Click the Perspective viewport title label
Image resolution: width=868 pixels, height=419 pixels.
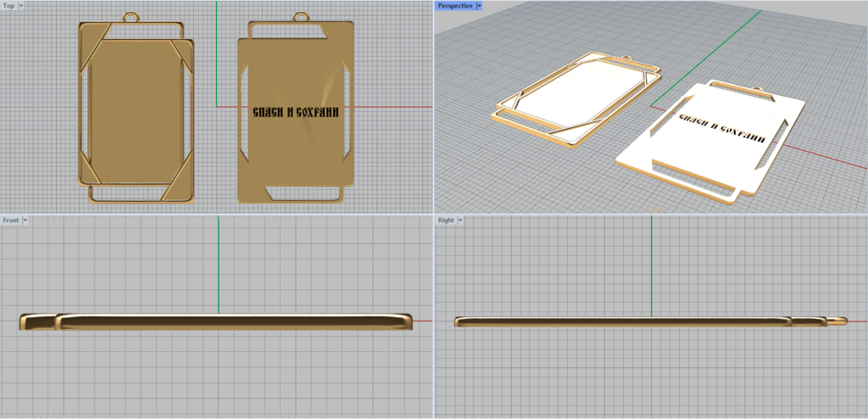point(455,5)
